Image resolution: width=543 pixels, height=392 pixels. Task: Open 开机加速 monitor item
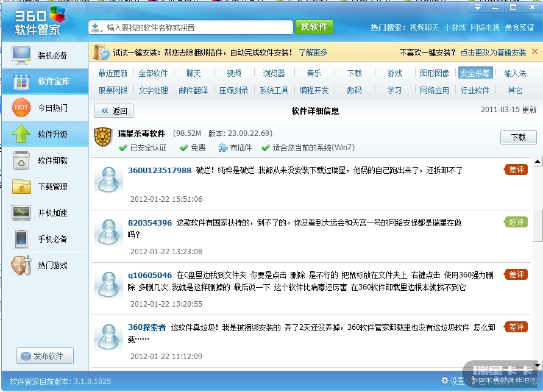coord(45,213)
